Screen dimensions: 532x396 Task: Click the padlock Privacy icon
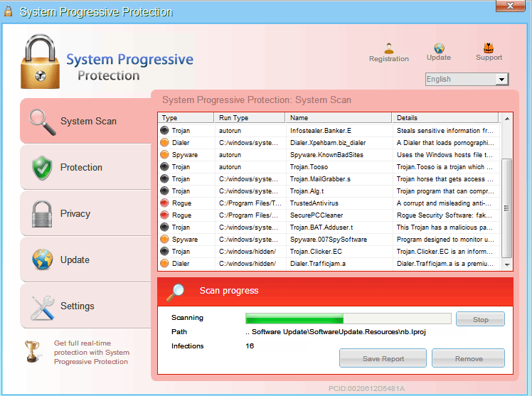tap(42, 214)
